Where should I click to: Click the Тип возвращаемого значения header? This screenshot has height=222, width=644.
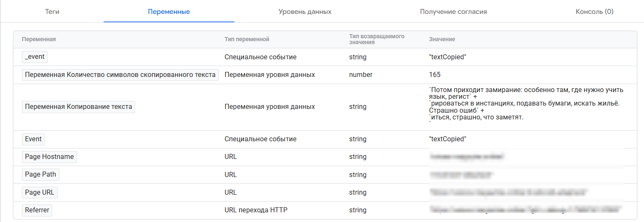point(376,39)
